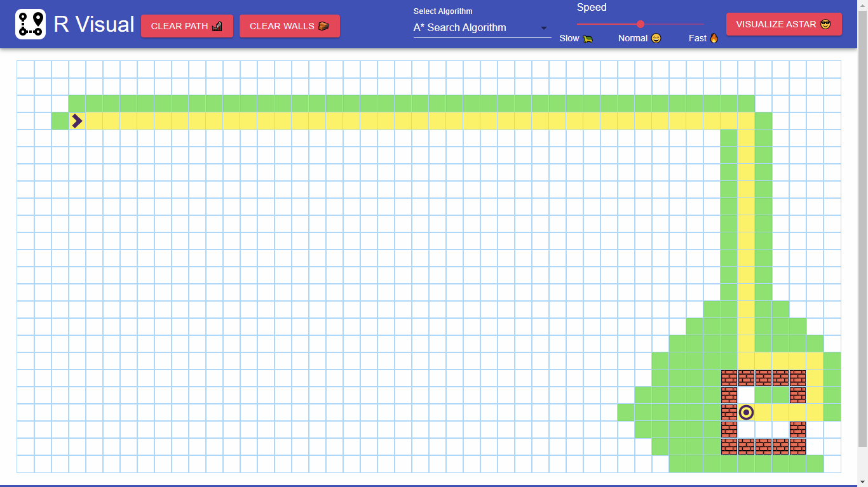Click the Select Algorithm label
The image size is (868, 487).
442,11
